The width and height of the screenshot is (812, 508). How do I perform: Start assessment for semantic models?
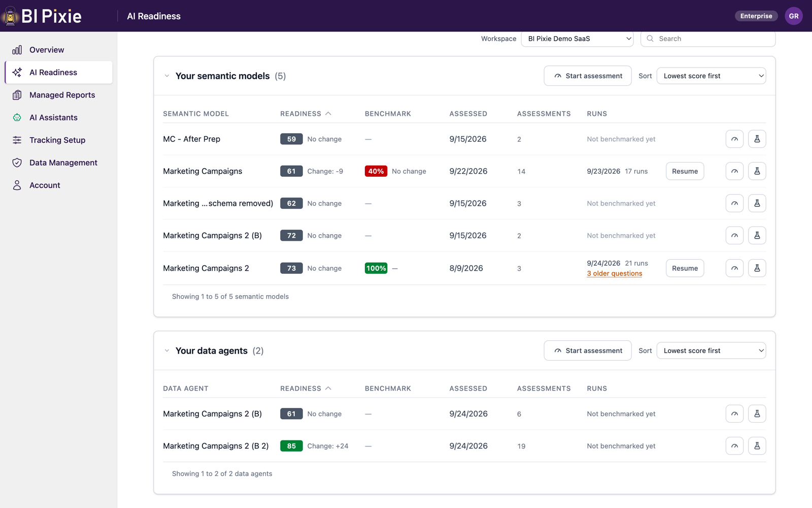click(x=588, y=76)
